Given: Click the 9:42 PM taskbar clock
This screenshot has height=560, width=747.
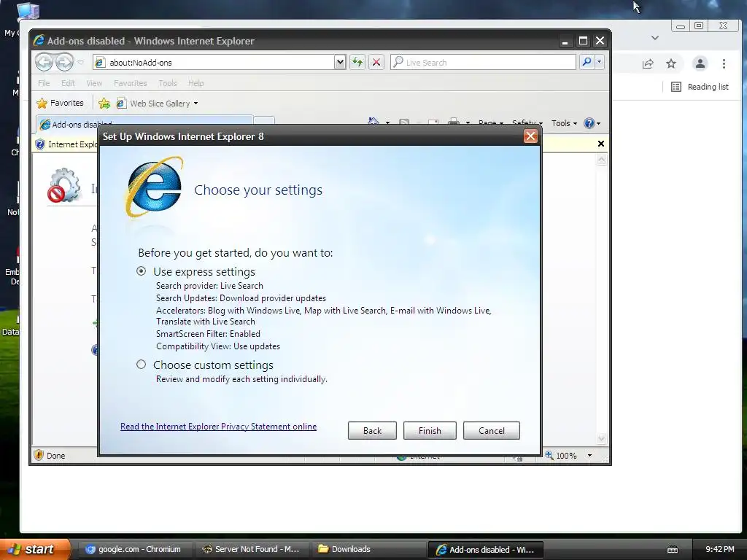Looking at the screenshot, I should (720, 549).
